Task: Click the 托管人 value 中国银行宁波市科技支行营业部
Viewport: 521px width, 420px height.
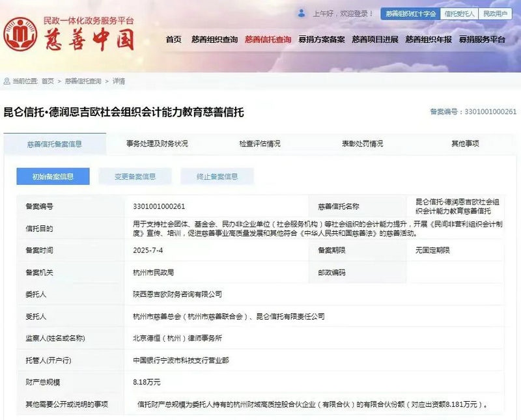Action: pos(181,360)
